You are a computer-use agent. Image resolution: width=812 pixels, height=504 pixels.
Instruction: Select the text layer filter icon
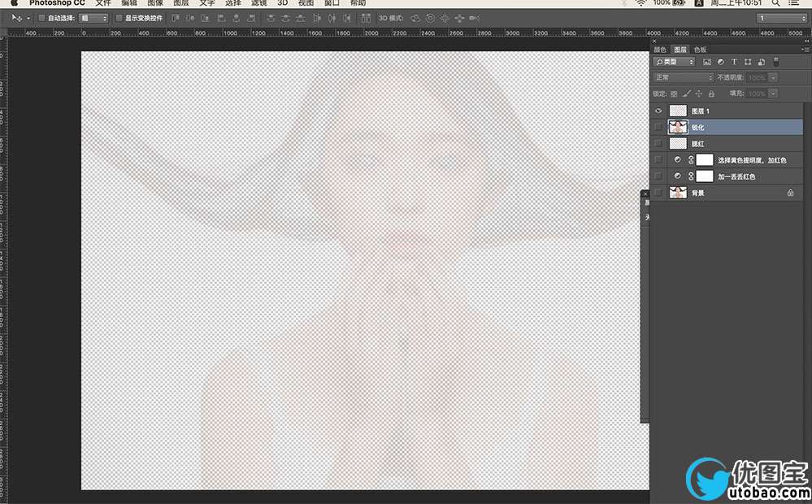734,62
